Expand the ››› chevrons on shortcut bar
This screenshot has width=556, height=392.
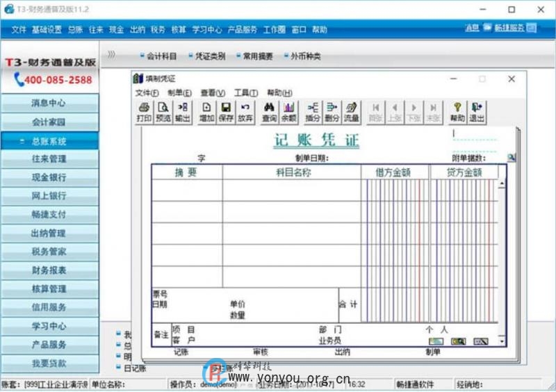[x=111, y=54]
